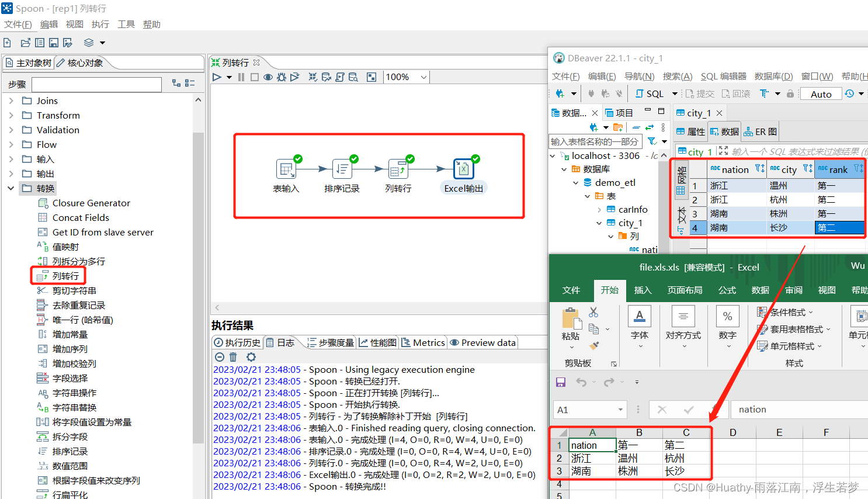Viewport: 868px width, 499px height.
Task: Open the 条件格式 dropdown in Excel
Action: pos(785,313)
